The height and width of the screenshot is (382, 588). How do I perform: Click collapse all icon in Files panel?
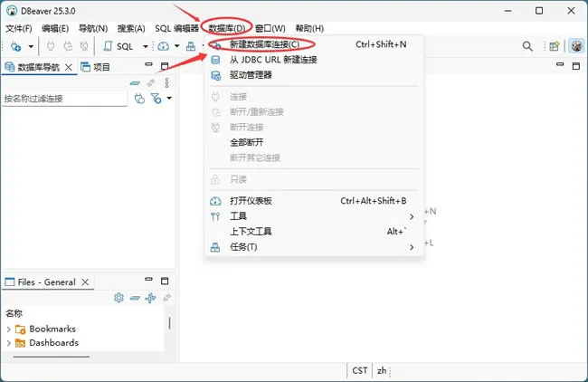click(x=135, y=299)
